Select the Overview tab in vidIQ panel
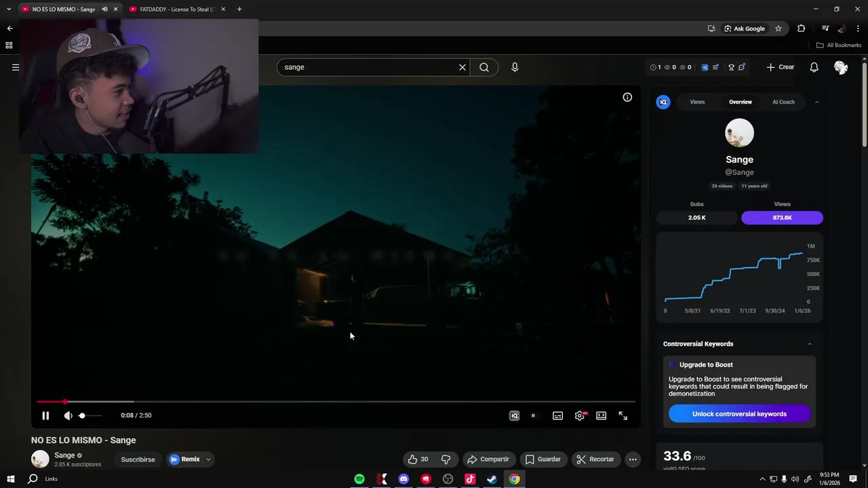The height and width of the screenshot is (488, 868). coord(741,102)
